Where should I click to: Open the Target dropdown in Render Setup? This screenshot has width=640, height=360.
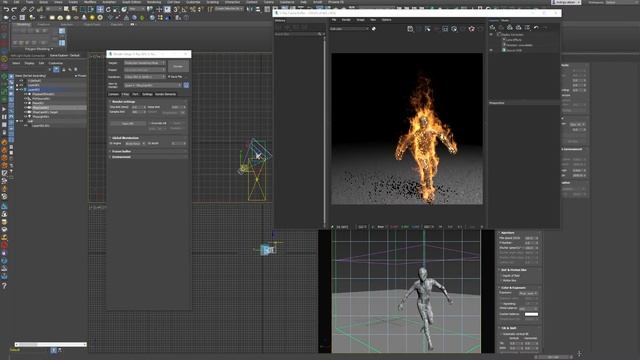coord(145,63)
